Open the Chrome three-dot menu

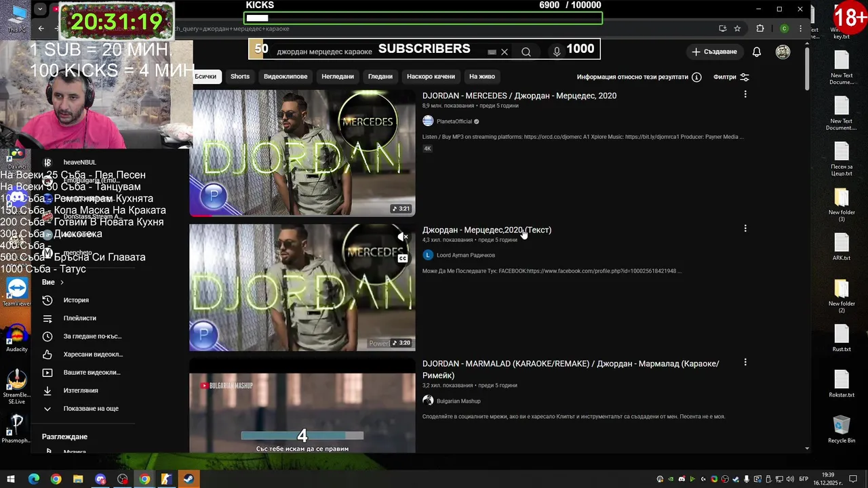tap(801, 28)
